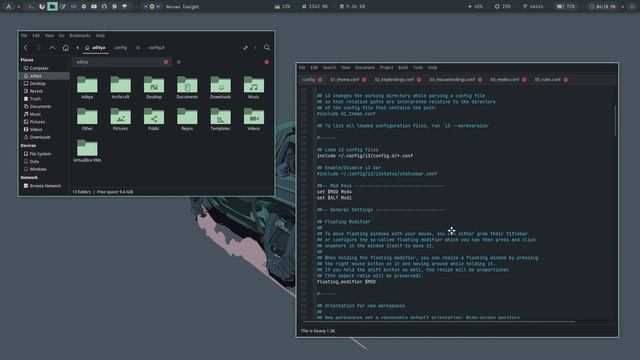Select the config.d path bar segment
Screen dimensions: 640x360
click(x=156, y=48)
